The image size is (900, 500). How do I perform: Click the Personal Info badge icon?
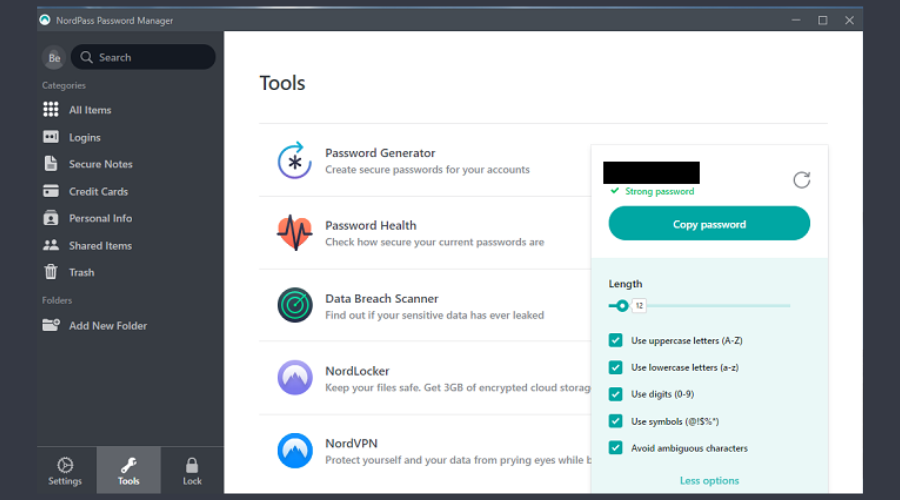point(51,218)
